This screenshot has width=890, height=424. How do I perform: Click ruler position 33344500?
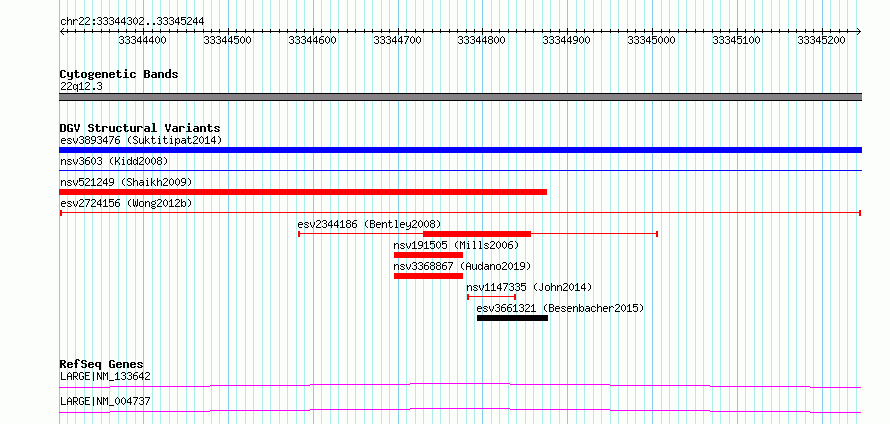[x=228, y=40]
